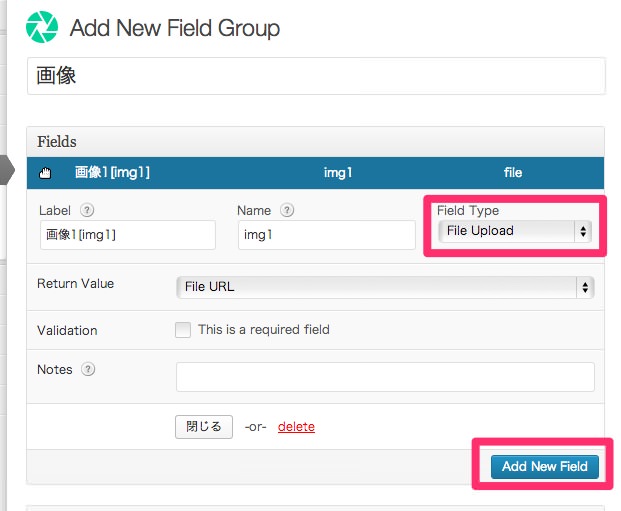
Task: Click the stepper arrows of Field Type select
Action: (583, 231)
